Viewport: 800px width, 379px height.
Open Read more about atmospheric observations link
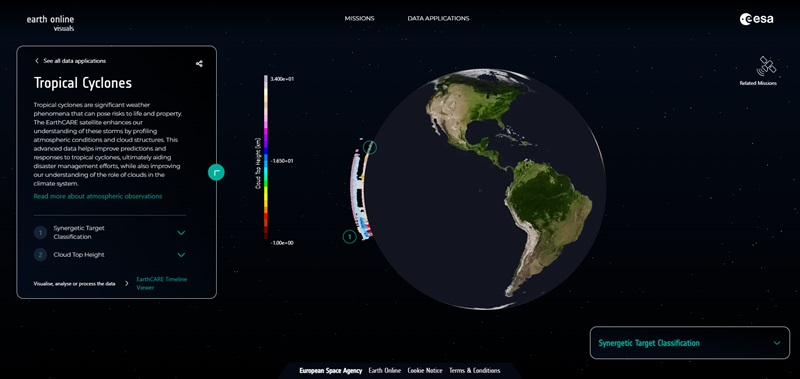[98, 196]
